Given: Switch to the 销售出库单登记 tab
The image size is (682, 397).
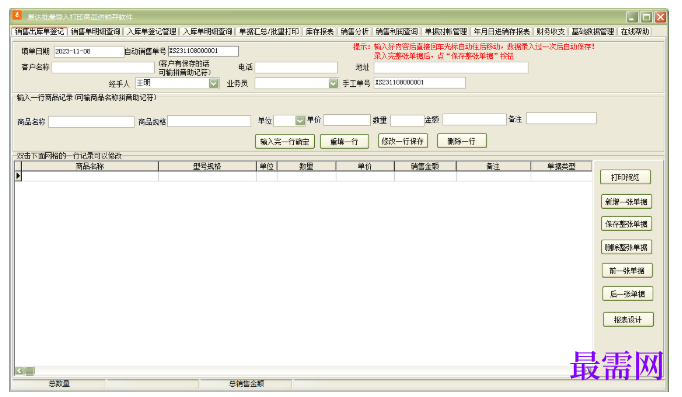Looking at the screenshot, I should tap(39, 31).
